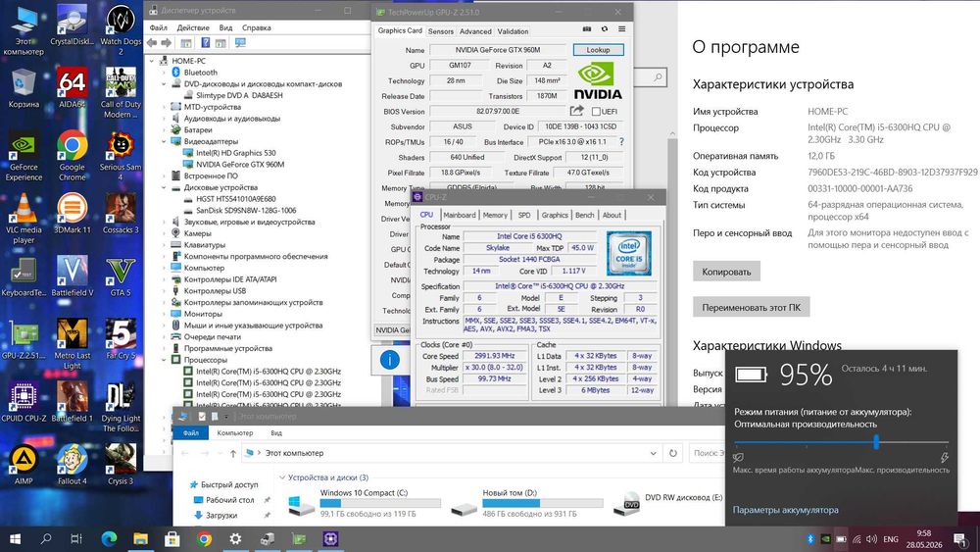Select Watch Dogs 2 desktop icon

coord(120,30)
